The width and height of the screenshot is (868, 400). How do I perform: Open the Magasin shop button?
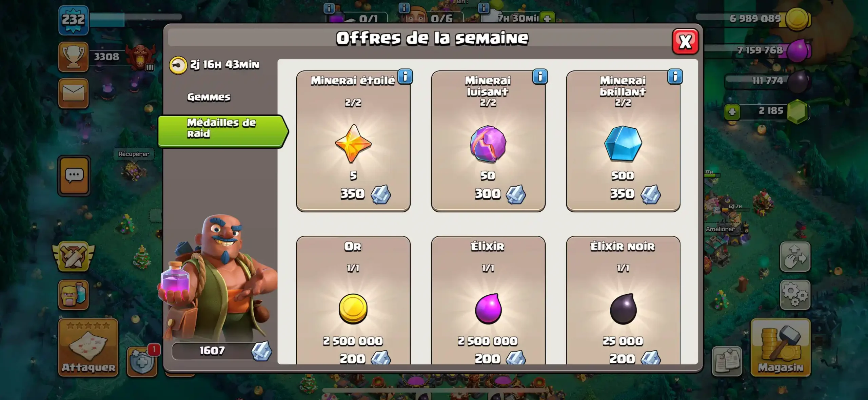(x=781, y=348)
